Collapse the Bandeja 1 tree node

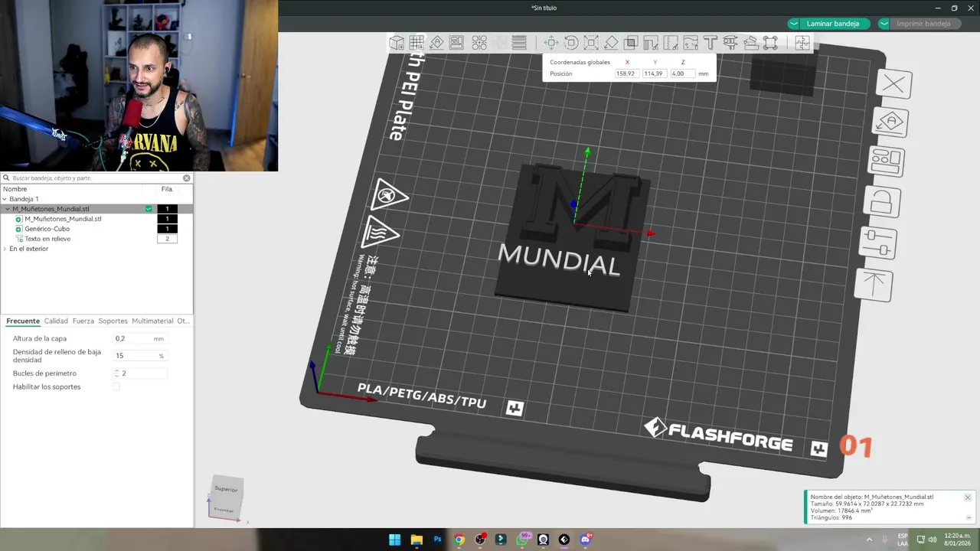click(5, 199)
